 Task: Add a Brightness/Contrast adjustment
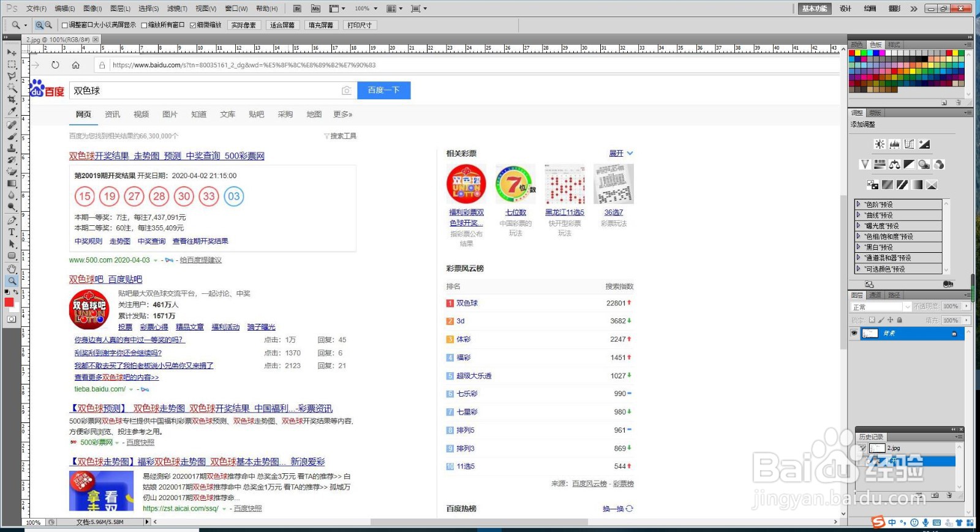pos(880,144)
